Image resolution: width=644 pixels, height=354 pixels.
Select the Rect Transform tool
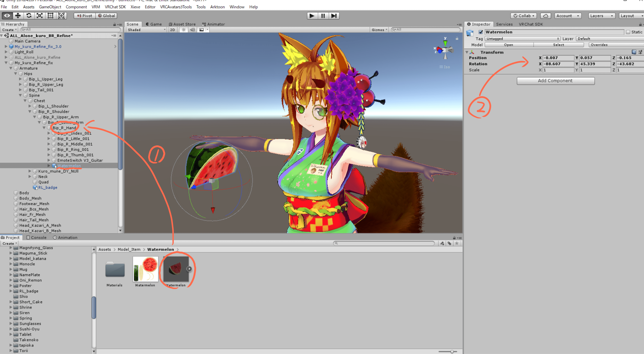click(50, 15)
